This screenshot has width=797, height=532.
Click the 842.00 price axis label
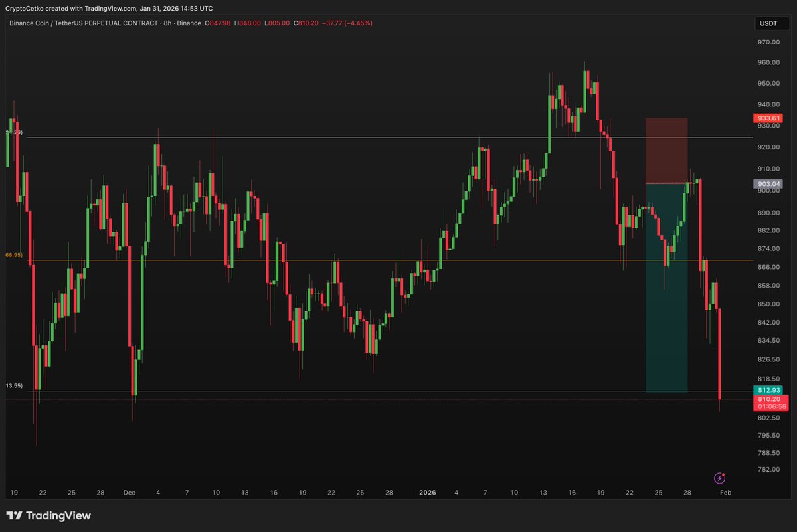(768, 322)
